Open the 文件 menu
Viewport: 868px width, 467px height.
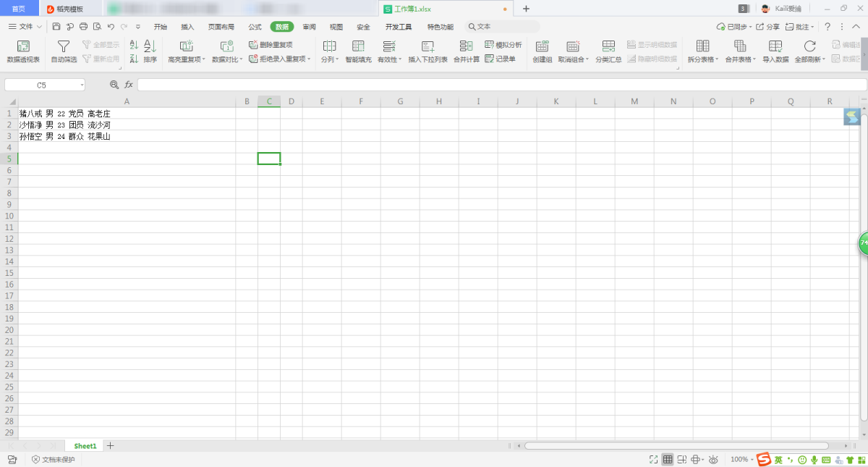(25, 27)
